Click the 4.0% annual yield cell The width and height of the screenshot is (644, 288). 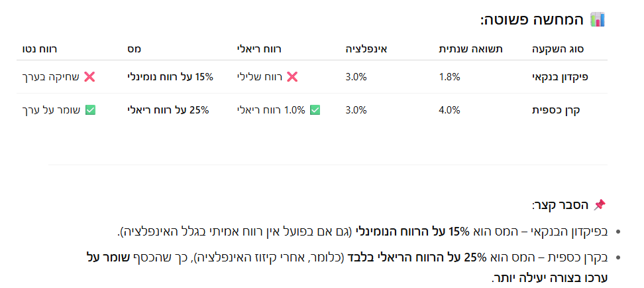click(x=449, y=110)
